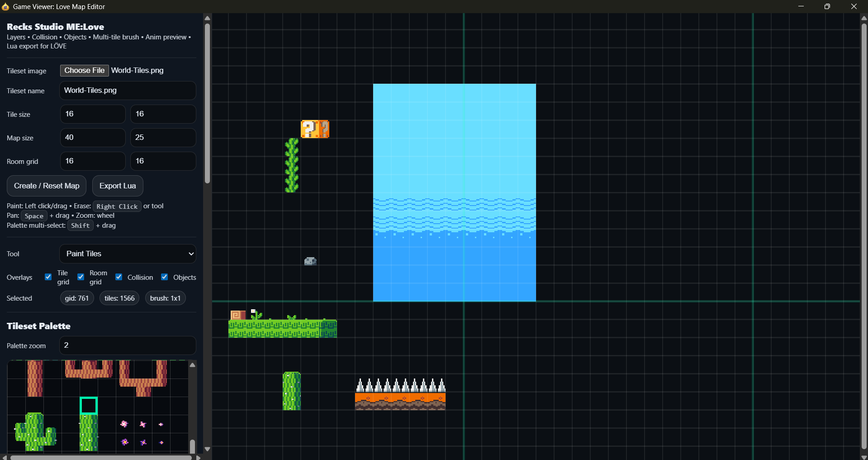Pick the brown Y-shaped branch tile in the palette
Screen dimensions: 868x460
coord(143,379)
